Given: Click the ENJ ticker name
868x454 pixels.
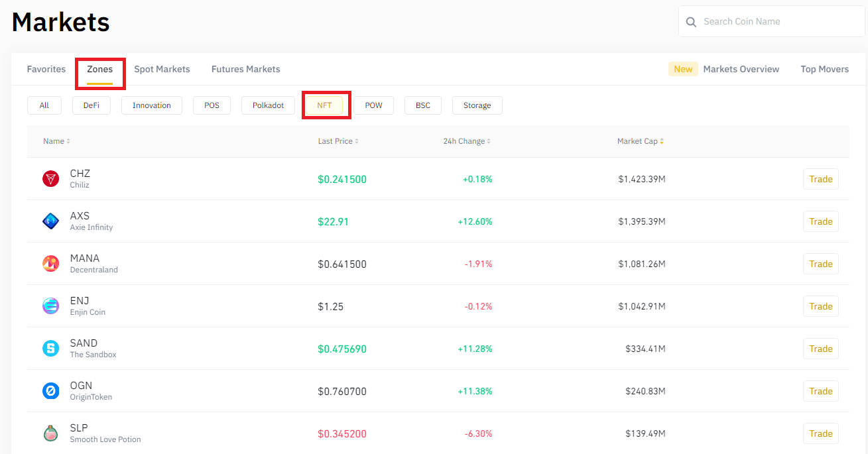Looking at the screenshot, I should click(80, 301).
